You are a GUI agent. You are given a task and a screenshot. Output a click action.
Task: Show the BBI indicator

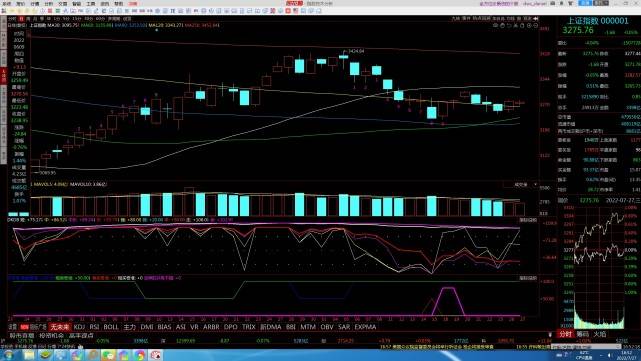(x=291, y=327)
